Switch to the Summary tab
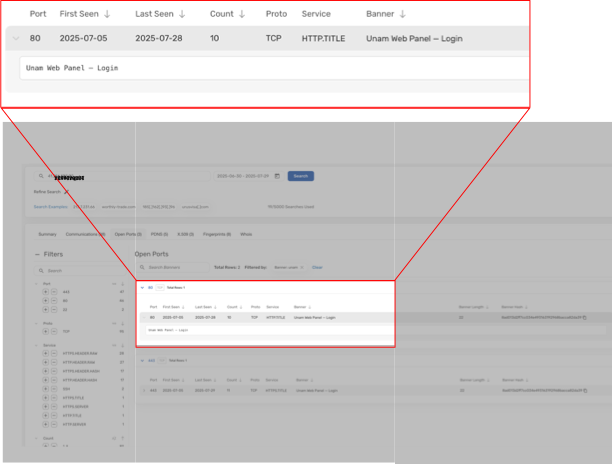The height and width of the screenshot is (464, 612). [47, 234]
